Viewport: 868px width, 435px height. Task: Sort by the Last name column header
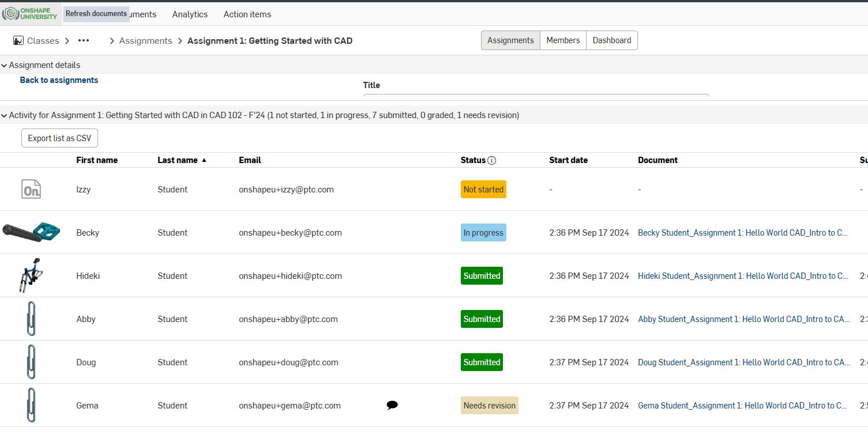tap(178, 160)
